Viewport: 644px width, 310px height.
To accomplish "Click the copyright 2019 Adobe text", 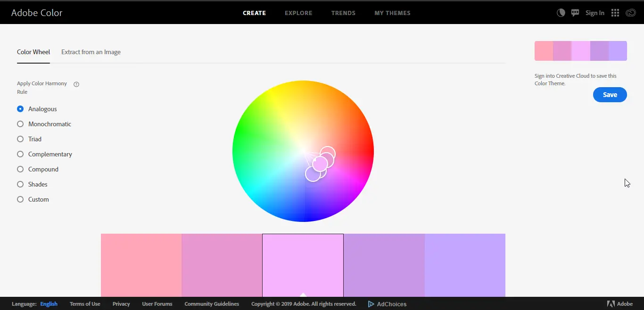I will tap(304, 304).
